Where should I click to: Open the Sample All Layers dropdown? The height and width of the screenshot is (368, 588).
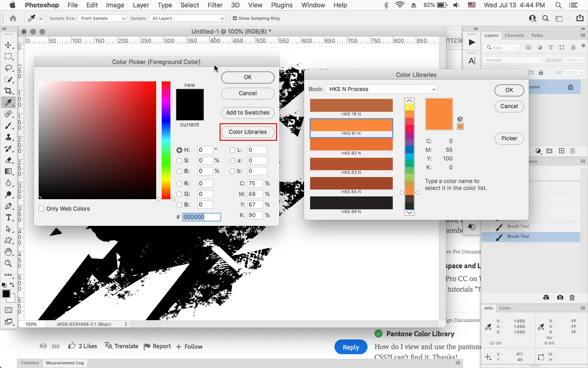pos(187,18)
